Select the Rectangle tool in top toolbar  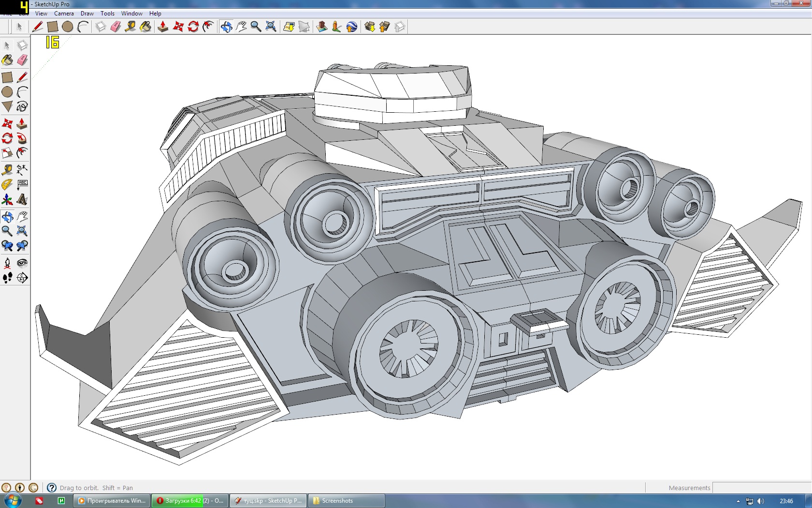(52, 27)
